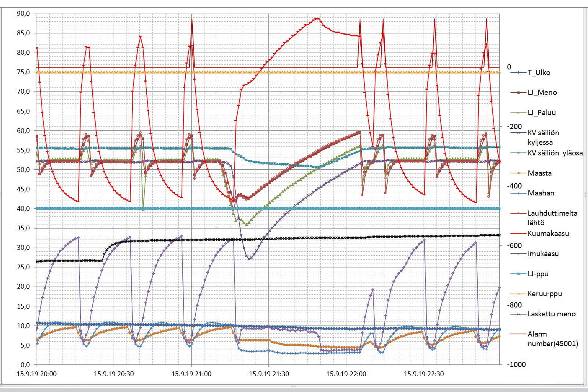The height and width of the screenshot is (392, 588).
Task: Select the KV säiliön yläosa legend entry
Action: click(555, 153)
